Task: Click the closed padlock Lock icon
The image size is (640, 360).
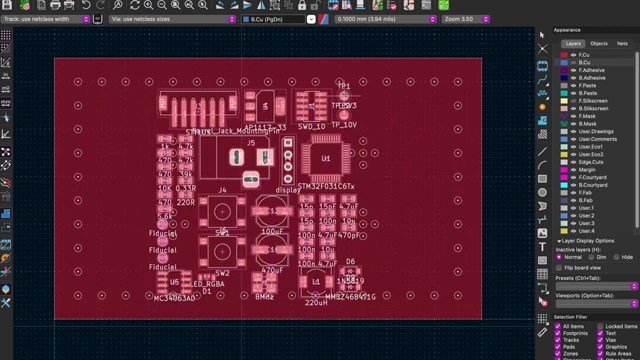Action: pos(302,5)
